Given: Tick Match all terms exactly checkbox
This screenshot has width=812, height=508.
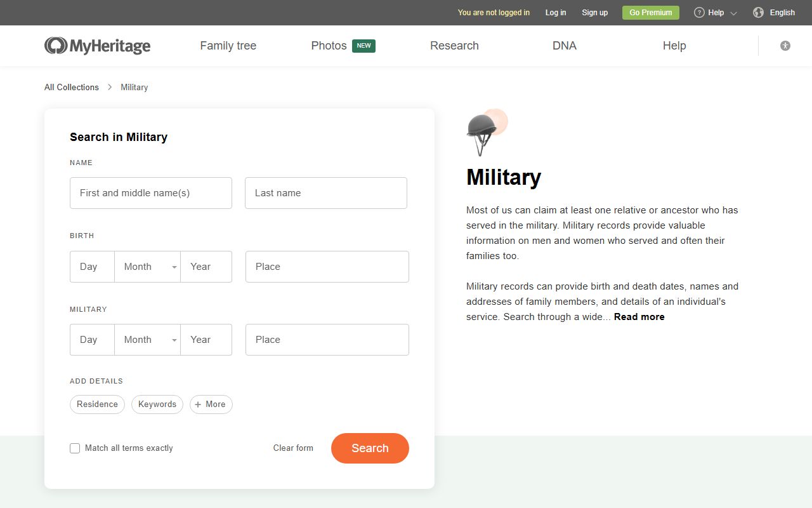Looking at the screenshot, I should (x=75, y=448).
